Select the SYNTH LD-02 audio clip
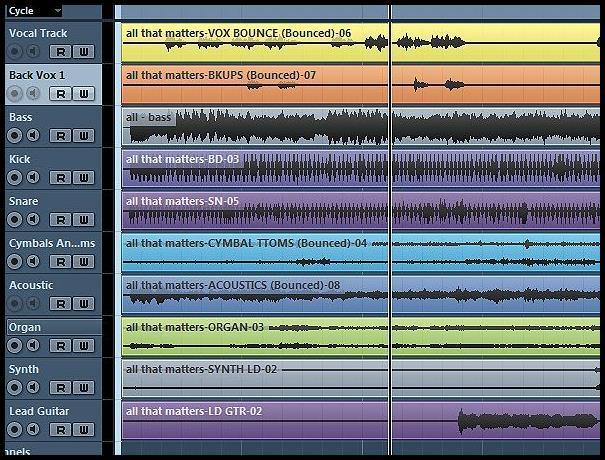The height and width of the screenshot is (460, 605). [x=360, y=379]
